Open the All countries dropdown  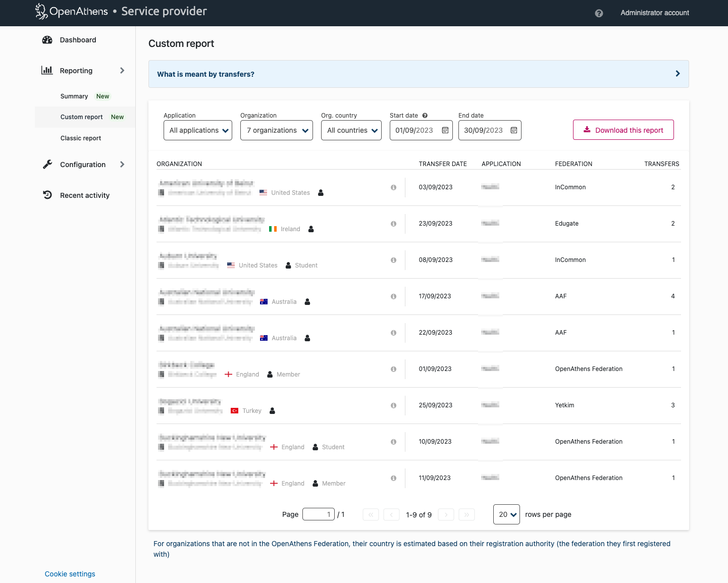coord(351,130)
